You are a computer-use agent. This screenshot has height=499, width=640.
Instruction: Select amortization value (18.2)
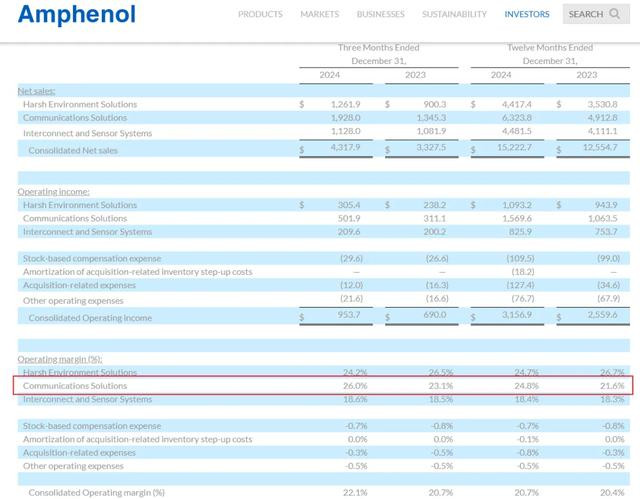[523, 272]
